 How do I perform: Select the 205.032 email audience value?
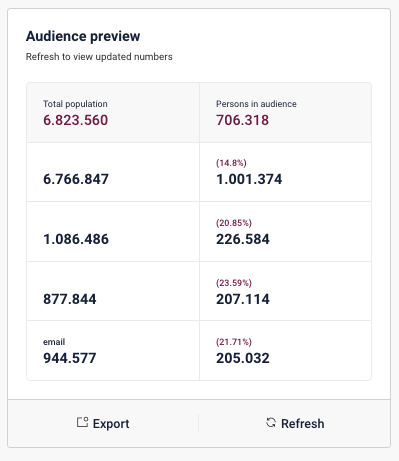click(x=243, y=358)
